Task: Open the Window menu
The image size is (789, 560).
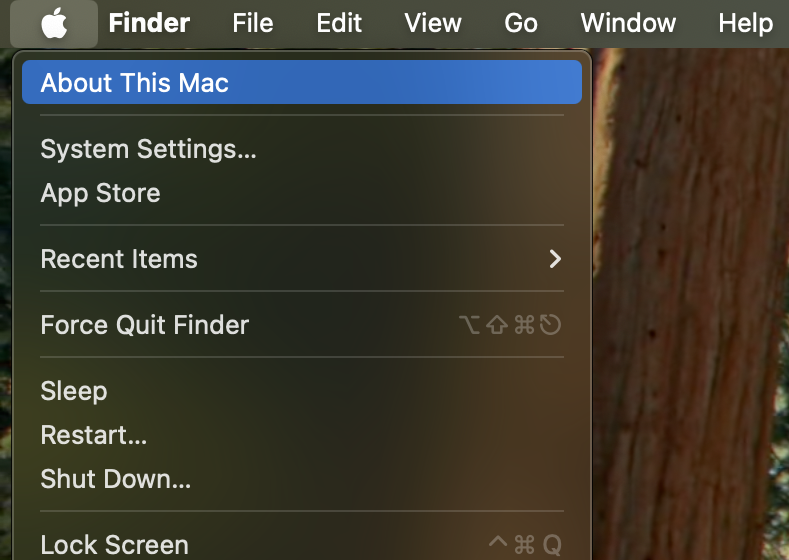Action: pos(628,23)
